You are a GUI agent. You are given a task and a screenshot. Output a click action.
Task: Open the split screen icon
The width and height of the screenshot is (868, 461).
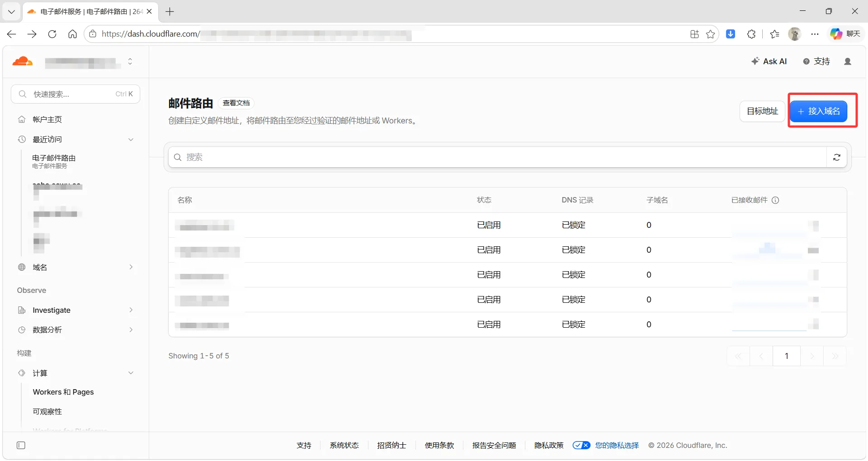[x=694, y=34]
